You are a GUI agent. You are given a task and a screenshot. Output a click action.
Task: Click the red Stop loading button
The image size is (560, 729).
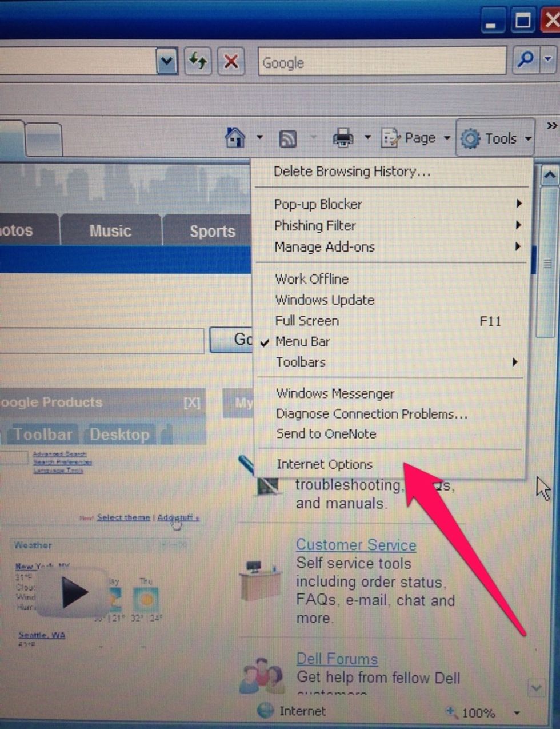pyautogui.click(x=231, y=61)
